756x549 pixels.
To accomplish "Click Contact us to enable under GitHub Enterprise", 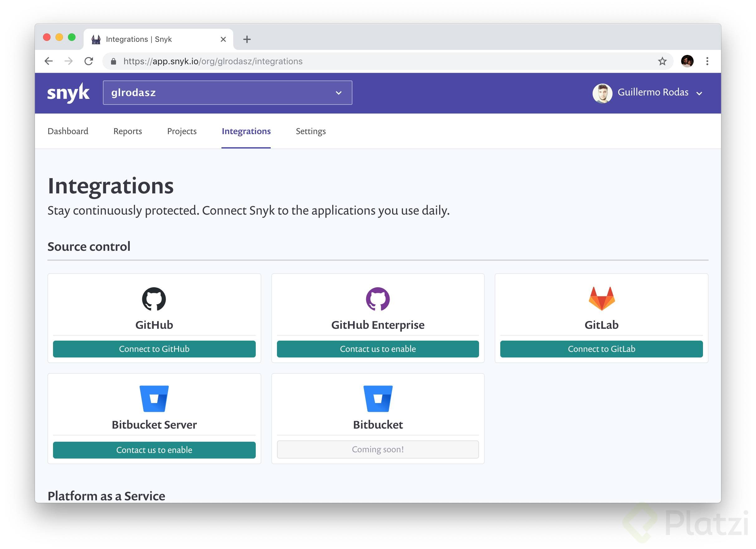I will [x=378, y=349].
